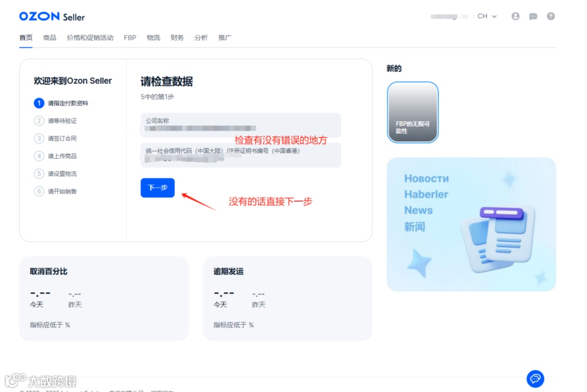Image resolution: width=587 pixels, height=392 pixels.
Task: Click the 公司名称 input field
Action: [x=241, y=125]
